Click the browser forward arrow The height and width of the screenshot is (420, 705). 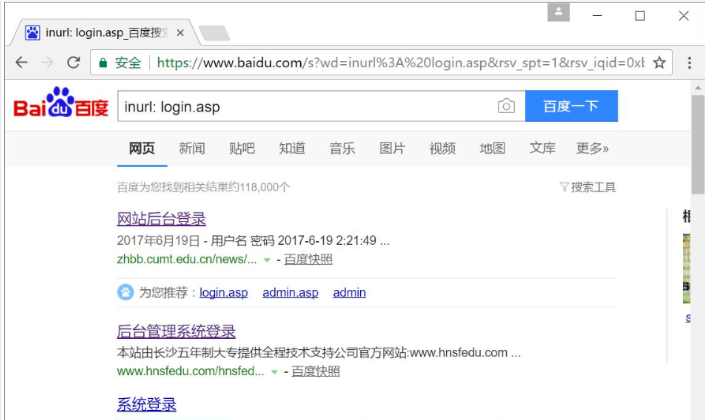(47, 62)
